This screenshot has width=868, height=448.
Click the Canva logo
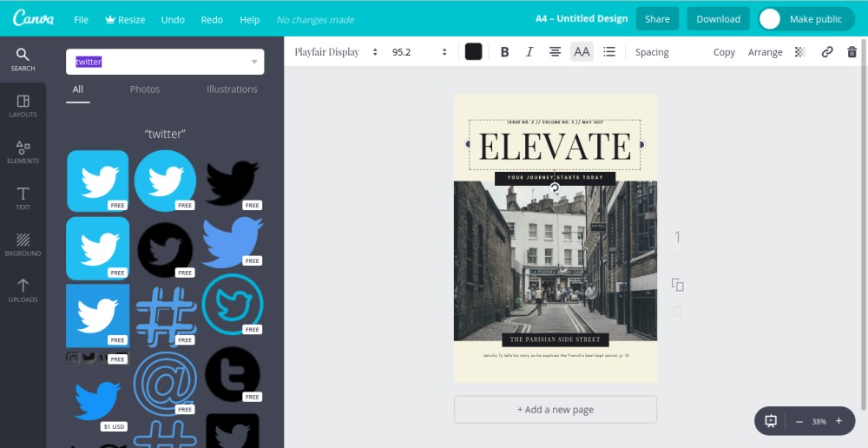tap(33, 18)
